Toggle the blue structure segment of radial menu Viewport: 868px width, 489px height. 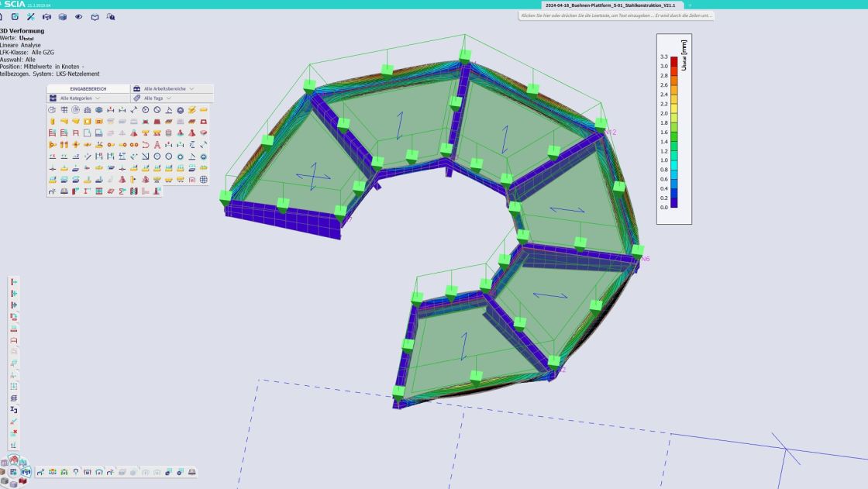click(x=26, y=472)
